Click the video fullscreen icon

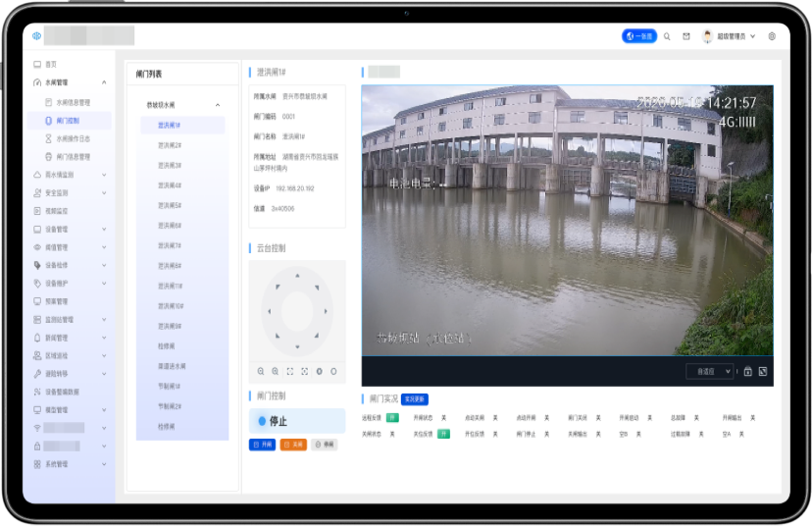(x=763, y=372)
